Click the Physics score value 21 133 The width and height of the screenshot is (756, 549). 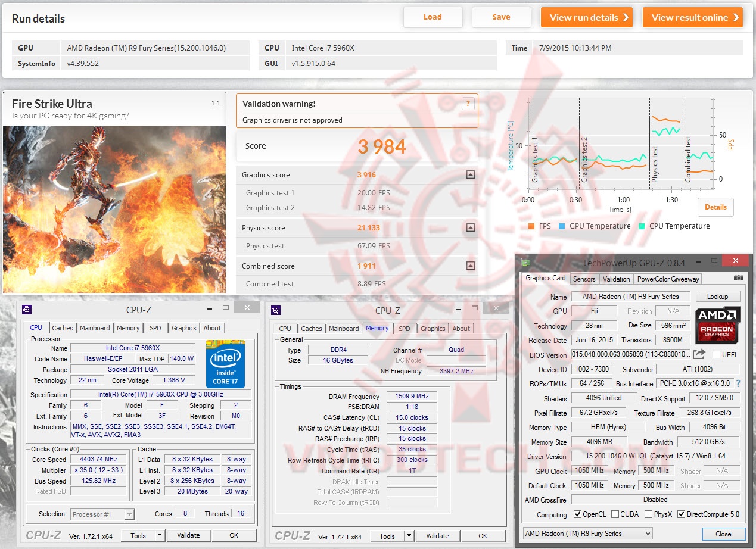(369, 227)
